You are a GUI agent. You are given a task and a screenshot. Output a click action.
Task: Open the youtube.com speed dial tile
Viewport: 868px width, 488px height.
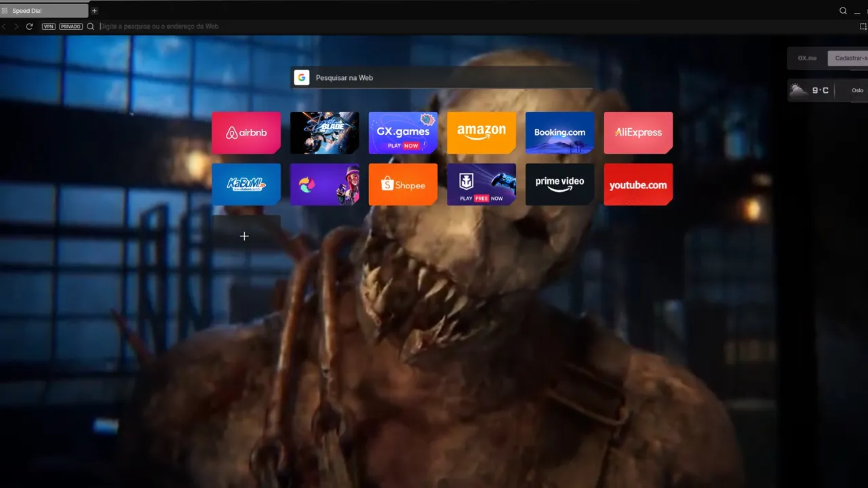(x=638, y=184)
